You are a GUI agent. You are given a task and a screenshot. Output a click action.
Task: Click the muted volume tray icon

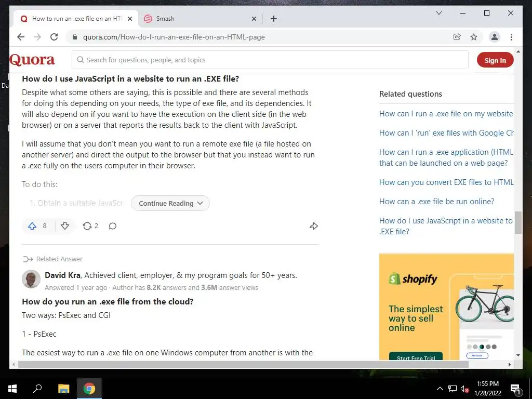click(x=464, y=389)
